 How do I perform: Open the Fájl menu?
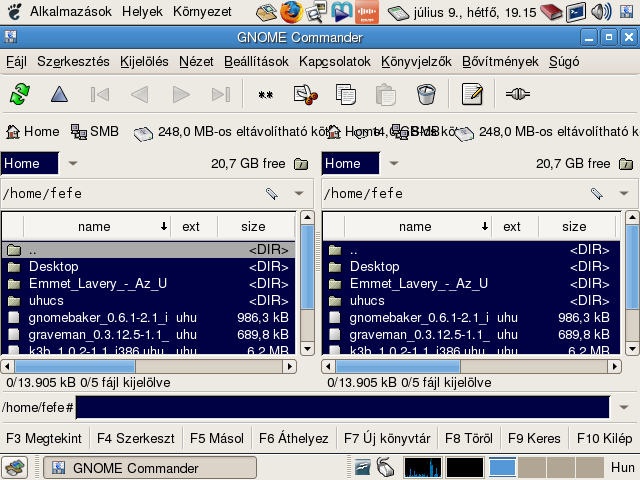16,62
